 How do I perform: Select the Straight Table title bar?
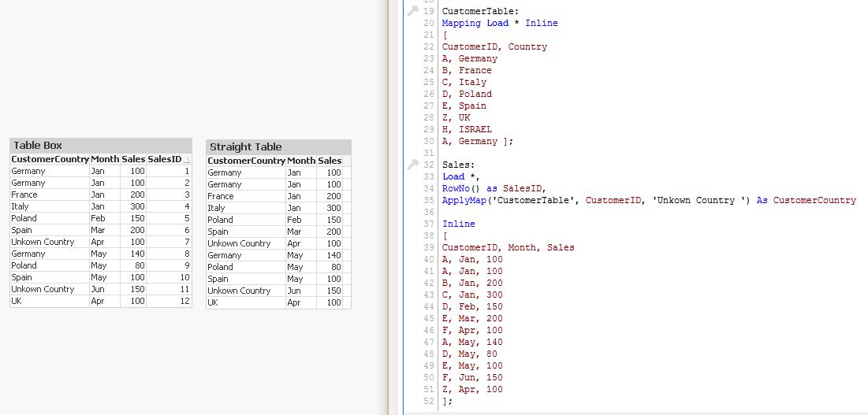tap(278, 147)
